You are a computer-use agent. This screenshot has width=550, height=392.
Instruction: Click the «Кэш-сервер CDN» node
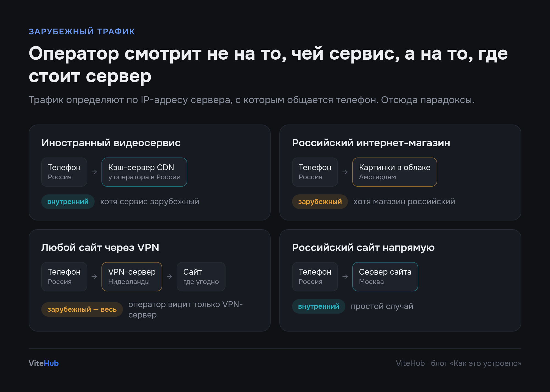[144, 172]
